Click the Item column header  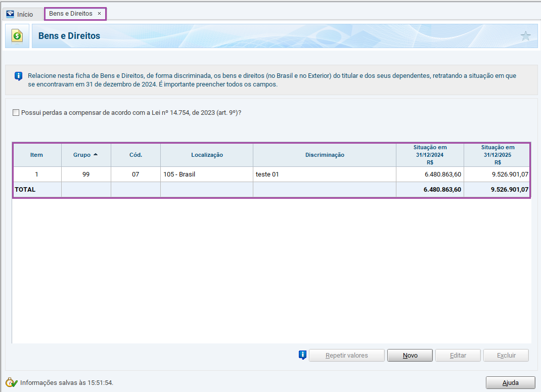(37, 155)
